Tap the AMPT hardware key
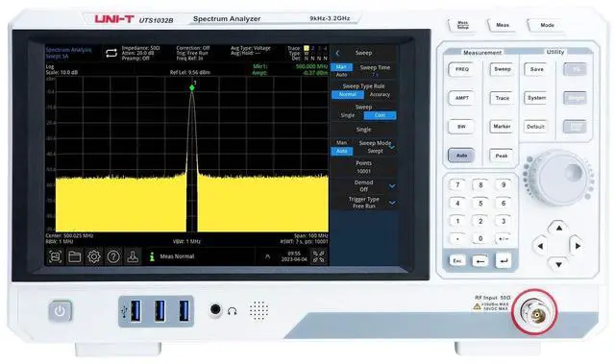The height and width of the screenshot is (364, 615). [x=461, y=98]
